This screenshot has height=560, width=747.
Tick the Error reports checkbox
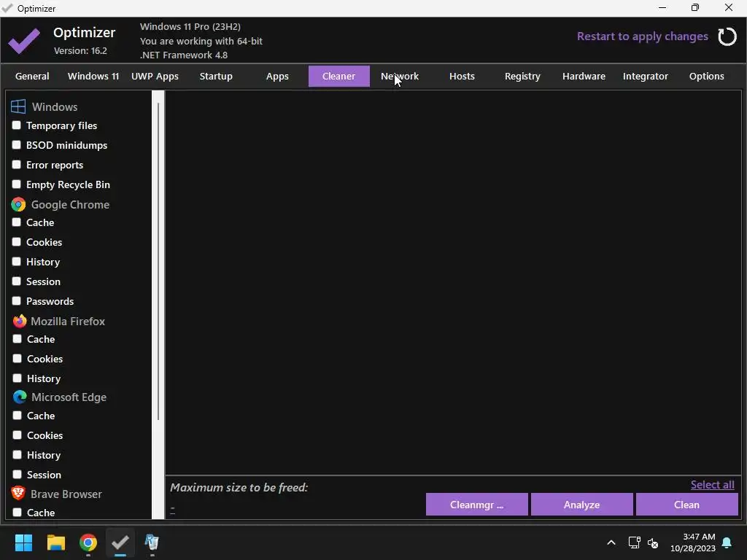(x=17, y=164)
